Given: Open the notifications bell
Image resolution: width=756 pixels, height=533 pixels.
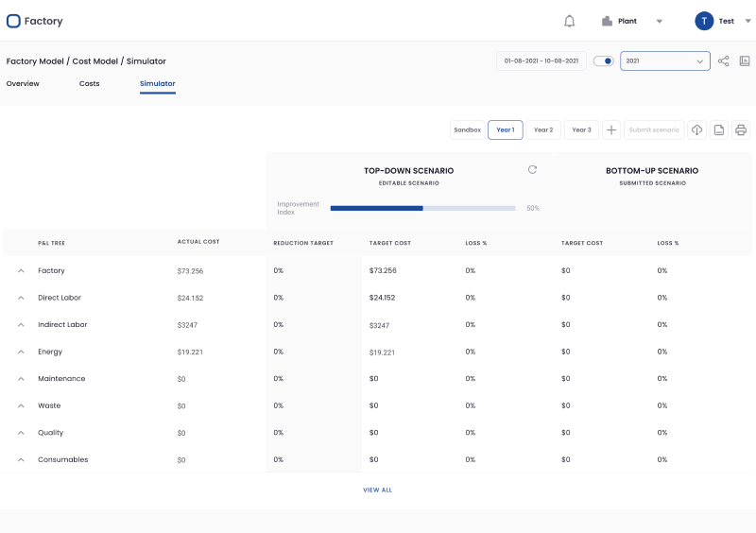Looking at the screenshot, I should tap(570, 21).
